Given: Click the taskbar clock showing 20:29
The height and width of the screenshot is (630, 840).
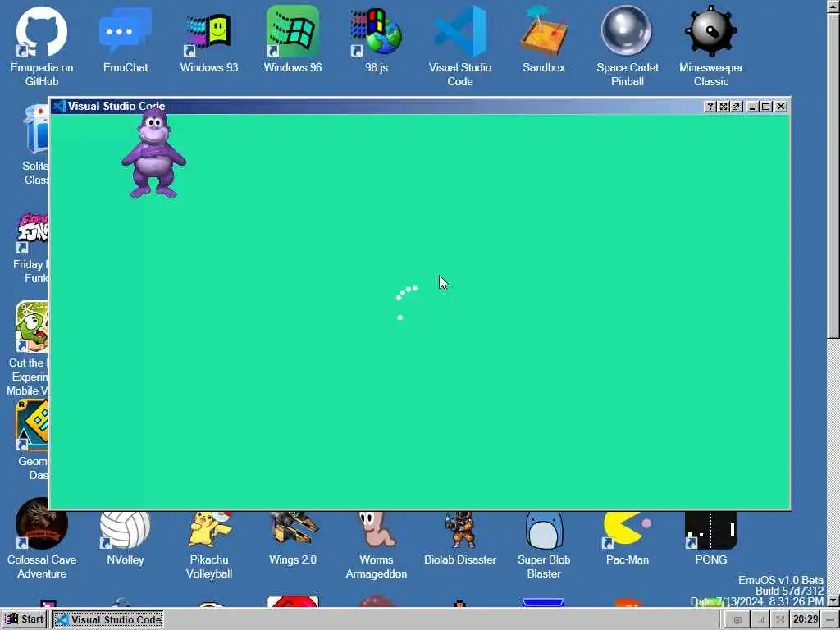Looking at the screenshot, I should (x=806, y=620).
